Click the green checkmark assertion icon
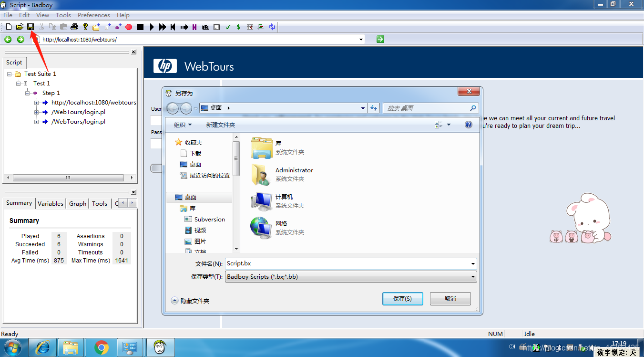The width and height of the screenshot is (644, 357). [x=228, y=27]
